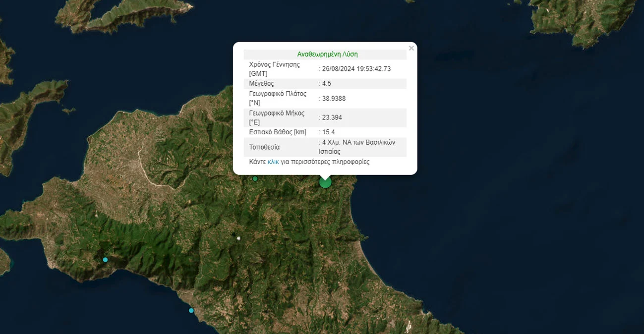Click the 'Αναθεωρημένη Λύση' popup header
This screenshot has width=644, height=334.
pyautogui.click(x=327, y=55)
